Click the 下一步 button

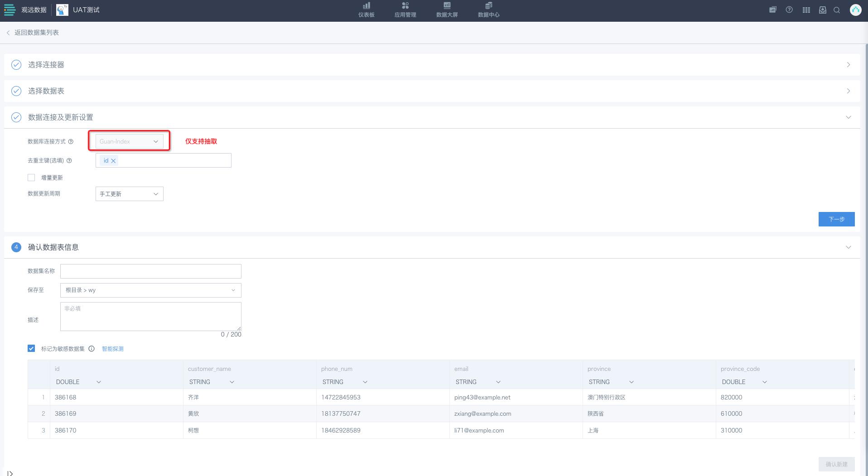836,219
